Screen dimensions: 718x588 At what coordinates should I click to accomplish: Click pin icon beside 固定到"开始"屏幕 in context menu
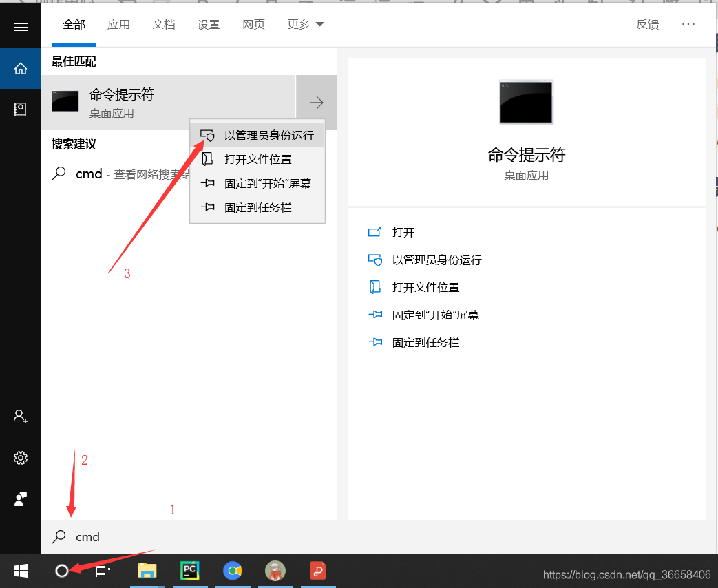[x=207, y=183]
